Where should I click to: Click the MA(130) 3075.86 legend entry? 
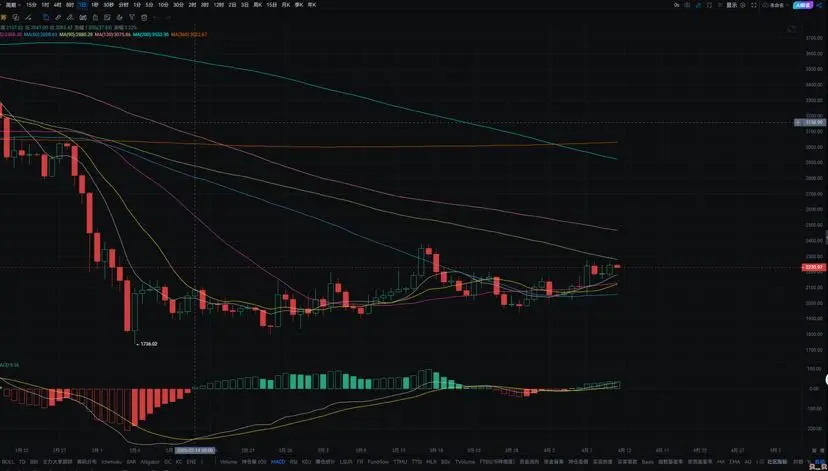tap(112, 34)
